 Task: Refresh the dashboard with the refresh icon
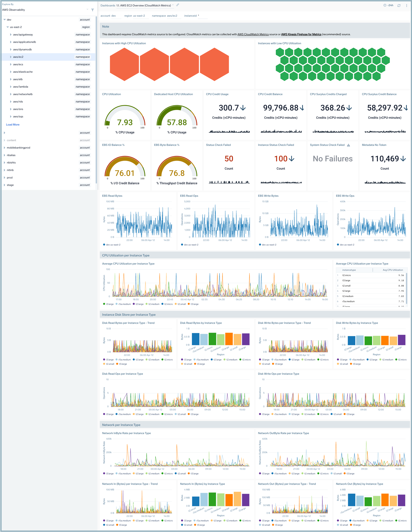399,5
